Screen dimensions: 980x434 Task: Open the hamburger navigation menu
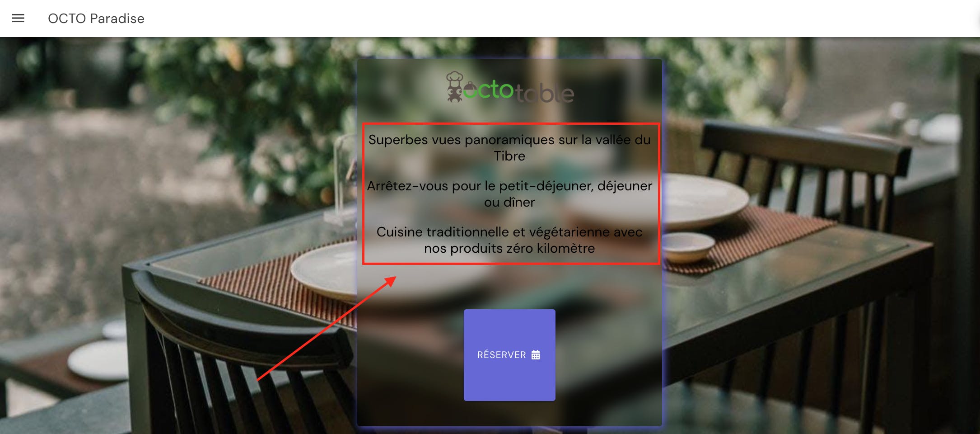click(18, 18)
